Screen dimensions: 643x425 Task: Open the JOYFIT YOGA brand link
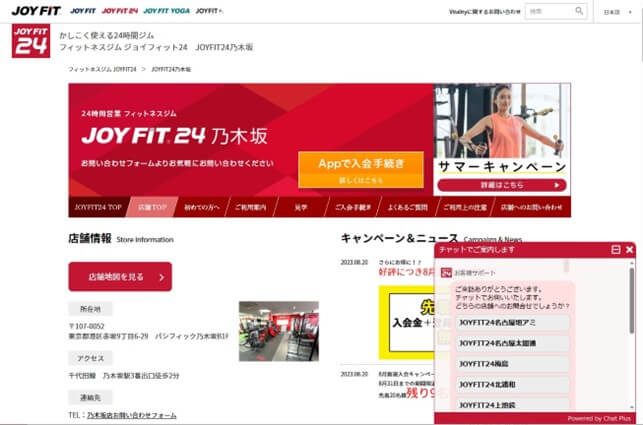pyautogui.click(x=164, y=11)
